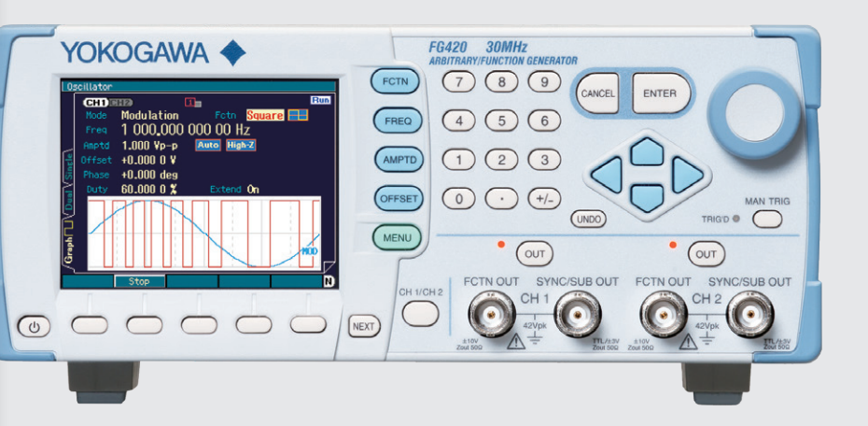Tap numeric key 4

pyautogui.click(x=458, y=121)
